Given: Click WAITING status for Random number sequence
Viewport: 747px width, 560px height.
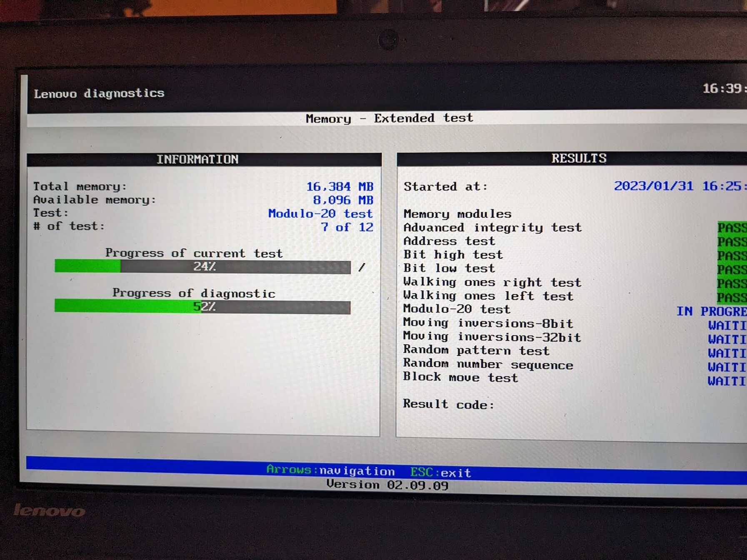Looking at the screenshot, I should pos(727,367).
